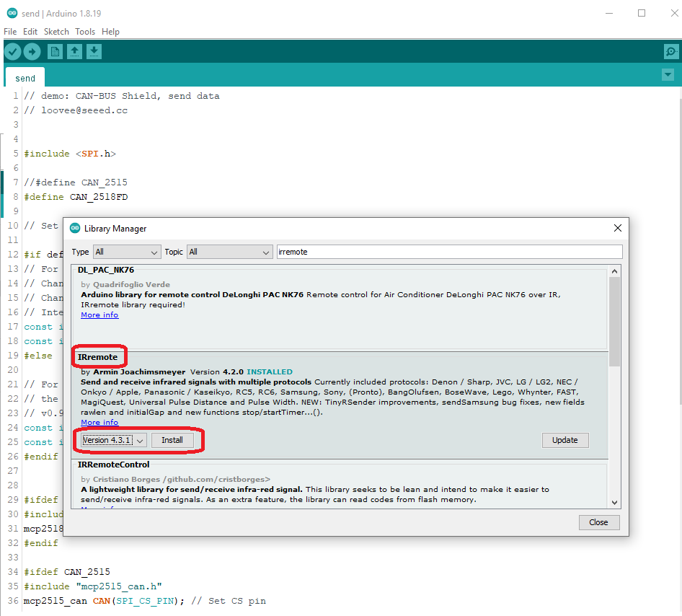
Task: Click author name Quadrifoglio Verde
Action: pyautogui.click(x=131, y=284)
